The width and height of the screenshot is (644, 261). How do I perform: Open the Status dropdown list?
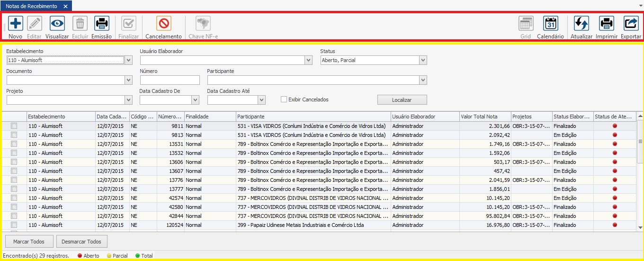[x=423, y=60]
